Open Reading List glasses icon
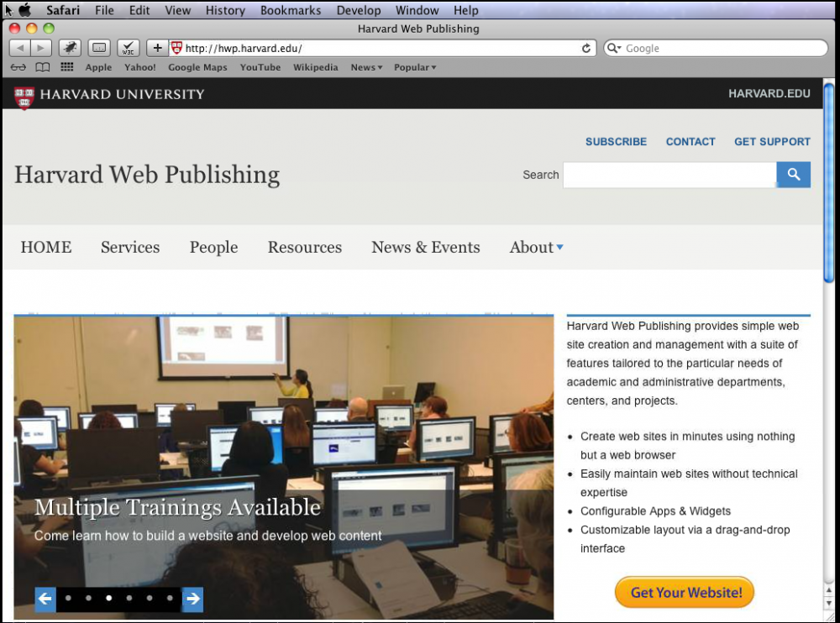The height and width of the screenshot is (623, 840). [18, 67]
